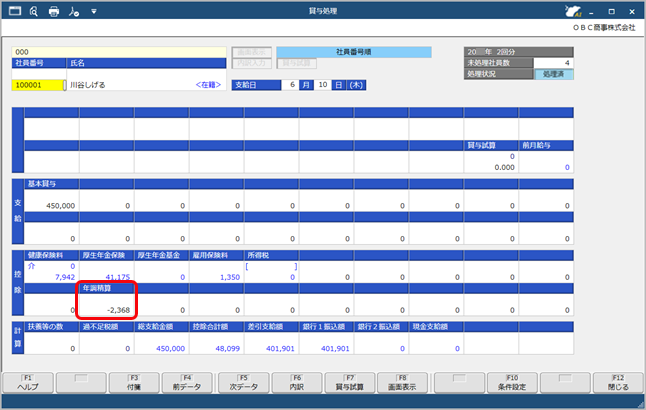Image resolution: width=646 pixels, height=410 pixels.
Task: Click the 000 code field at top
Action: (x=119, y=52)
